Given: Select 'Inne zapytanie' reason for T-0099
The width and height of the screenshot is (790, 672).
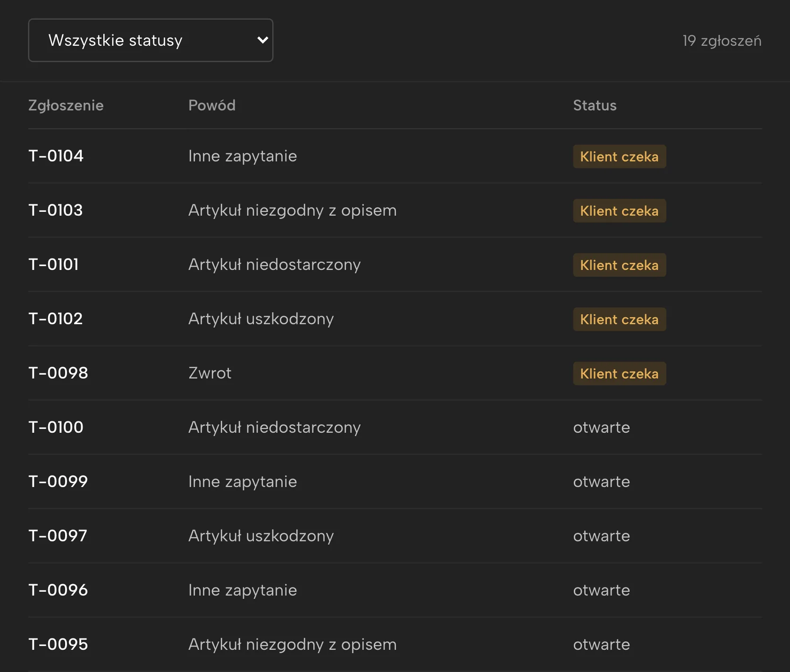Looking at the screenshot, I should coord(243,481).
